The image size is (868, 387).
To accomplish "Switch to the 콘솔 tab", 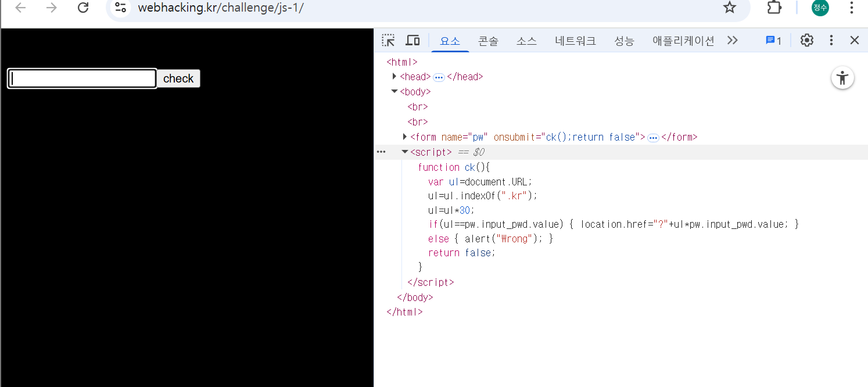I will coord(488,41).
